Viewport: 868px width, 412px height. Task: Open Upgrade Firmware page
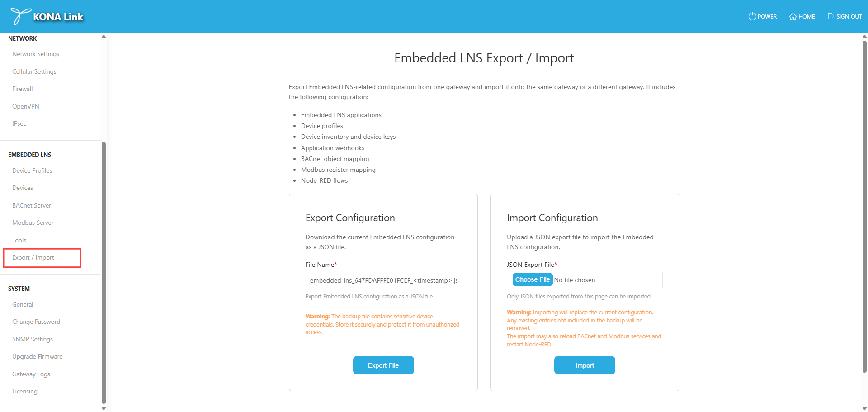pyautogui.click(x=38, y=356)
